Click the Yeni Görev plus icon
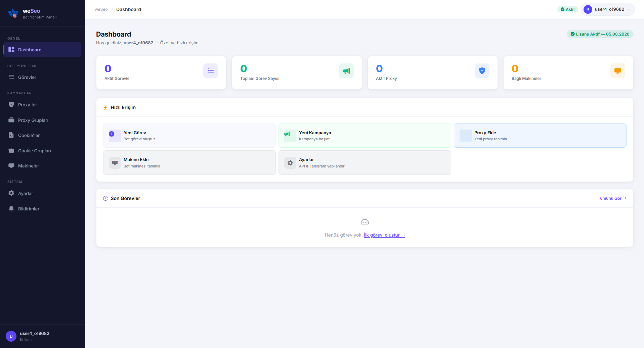Image resolution: width=644 pixels, height=348 pixels. tap(112, 134)
